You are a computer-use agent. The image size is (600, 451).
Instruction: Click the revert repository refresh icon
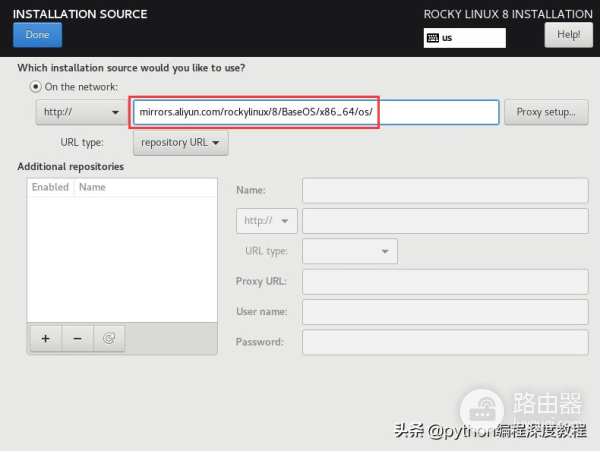click(108, 338)
